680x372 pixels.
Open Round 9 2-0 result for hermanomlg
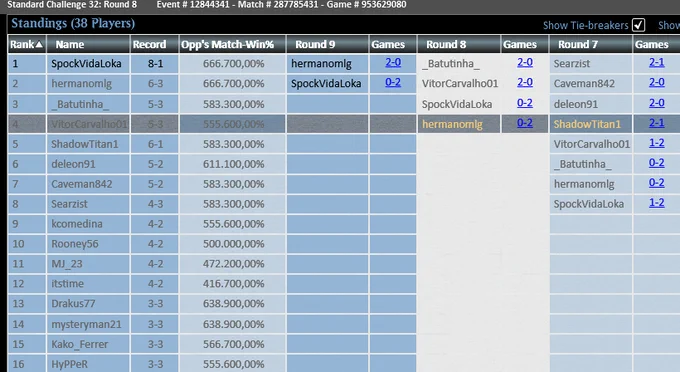(x=393, y=62)
